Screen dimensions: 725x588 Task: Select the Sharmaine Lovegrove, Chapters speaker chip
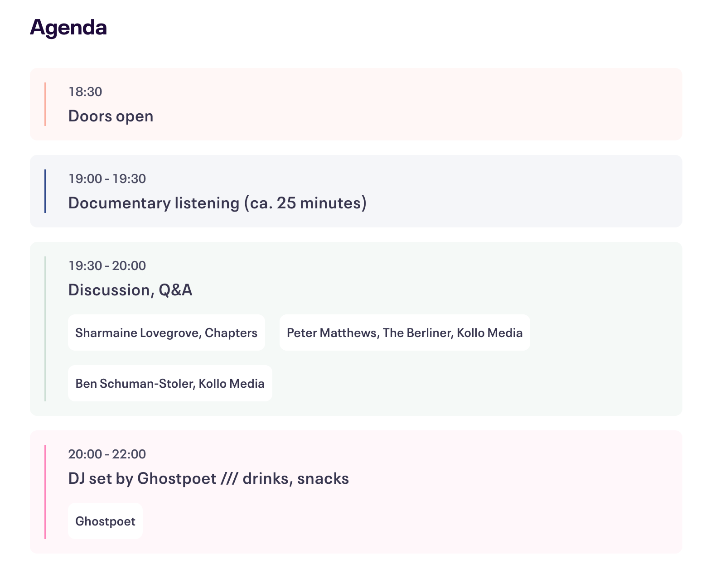[166, 333]
